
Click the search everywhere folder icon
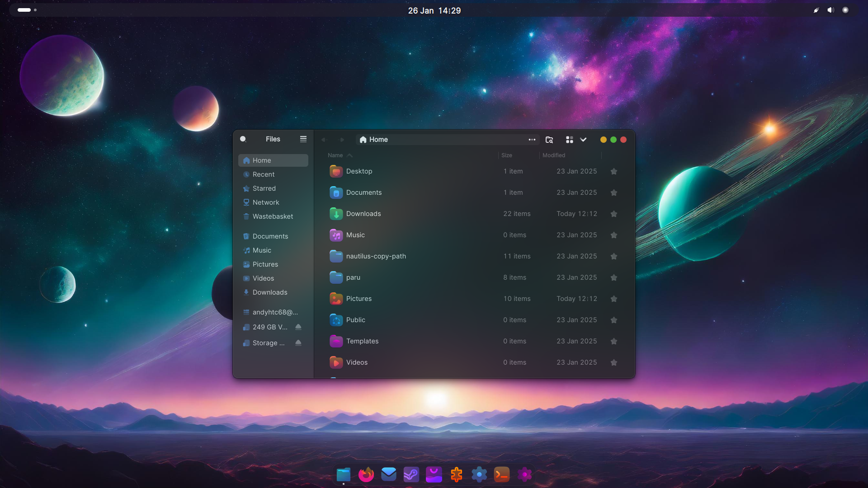click(549, 140)
